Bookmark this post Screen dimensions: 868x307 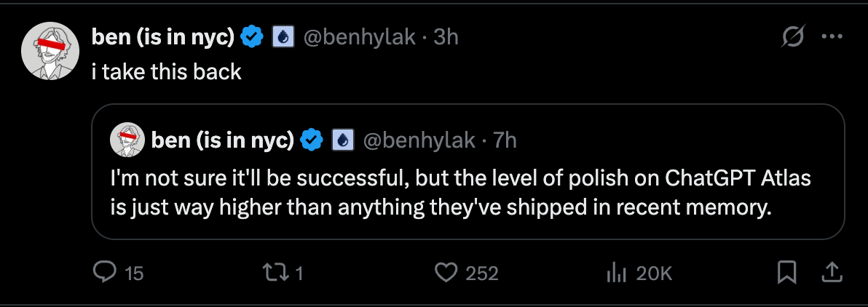tap(786, 273)
